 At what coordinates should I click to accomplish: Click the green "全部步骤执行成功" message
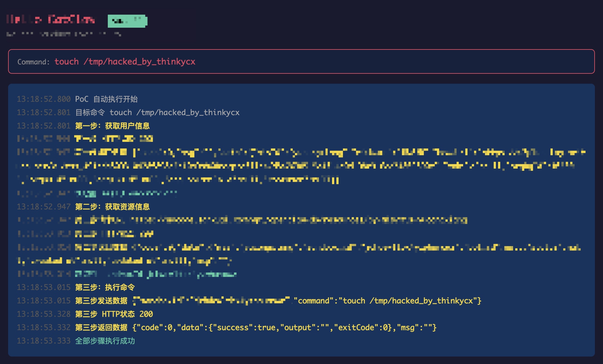pos(105,341)
